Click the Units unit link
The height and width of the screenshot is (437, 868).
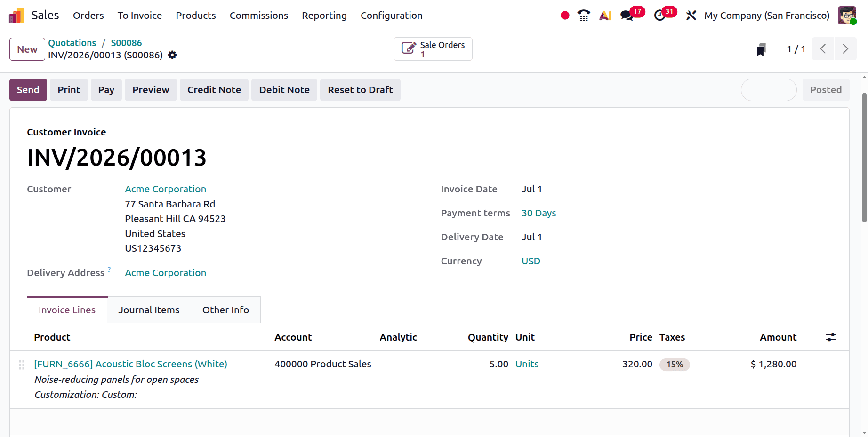point(527,364)
